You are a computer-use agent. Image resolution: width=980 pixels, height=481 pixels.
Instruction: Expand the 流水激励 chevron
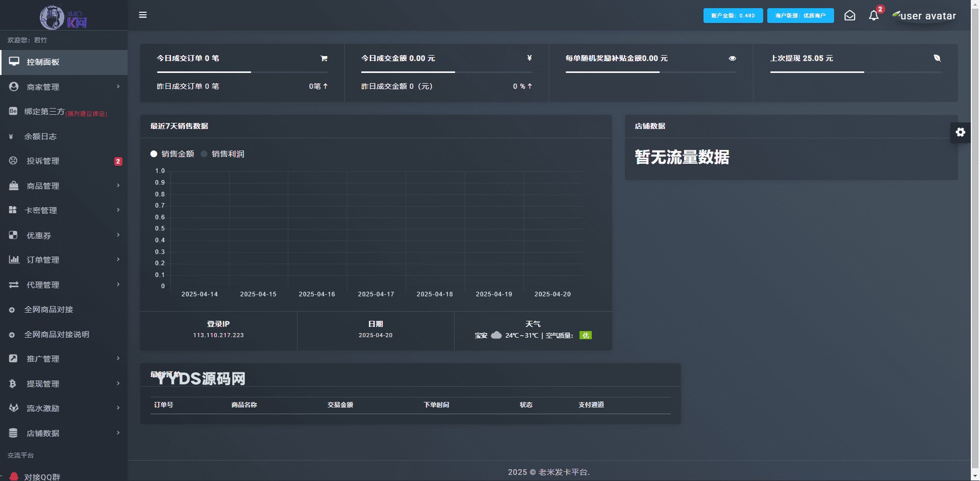click(x=118, y=408)
